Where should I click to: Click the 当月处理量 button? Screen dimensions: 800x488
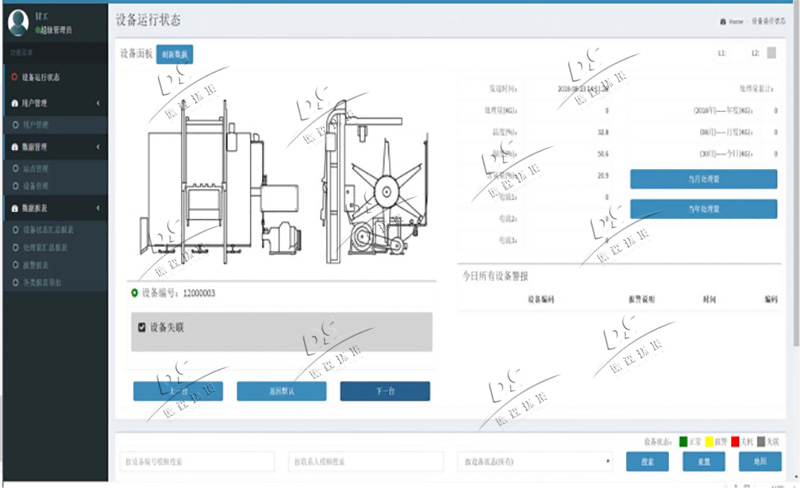703,179
